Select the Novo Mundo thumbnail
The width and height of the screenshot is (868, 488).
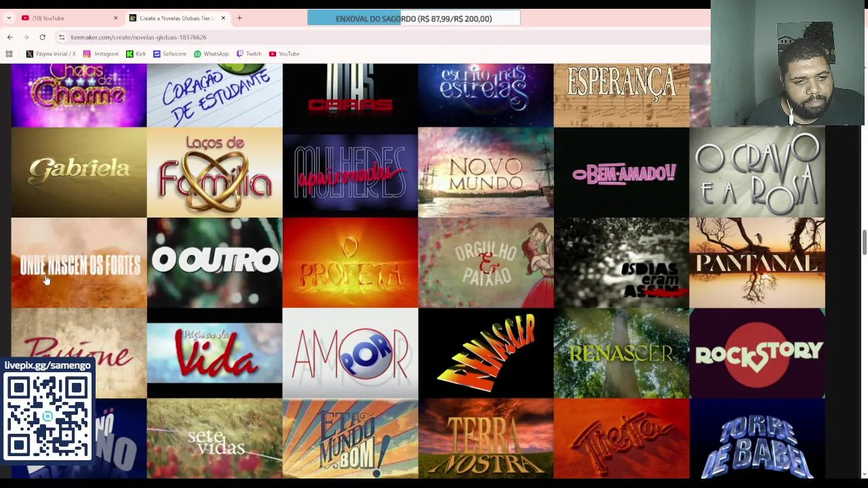(486, 173)
